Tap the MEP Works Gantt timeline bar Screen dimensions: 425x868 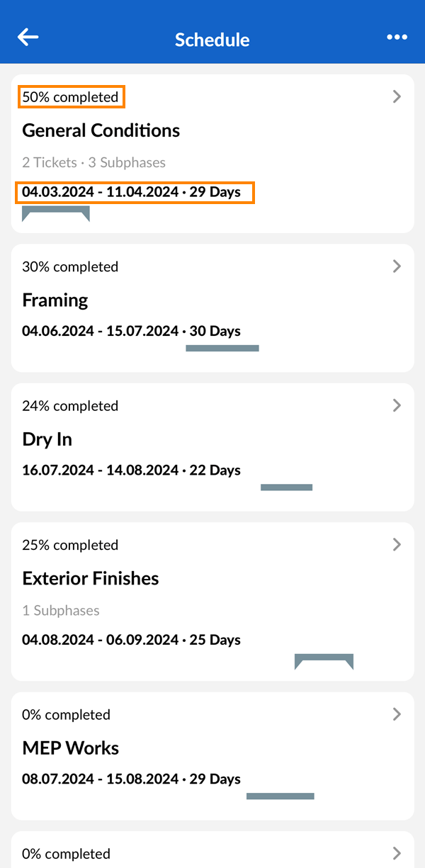point(280,796)
